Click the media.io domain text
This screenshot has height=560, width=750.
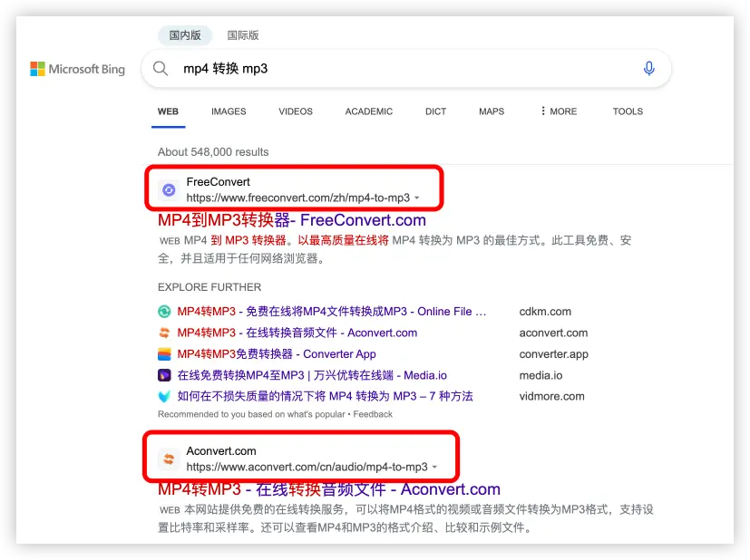point(541,375)
